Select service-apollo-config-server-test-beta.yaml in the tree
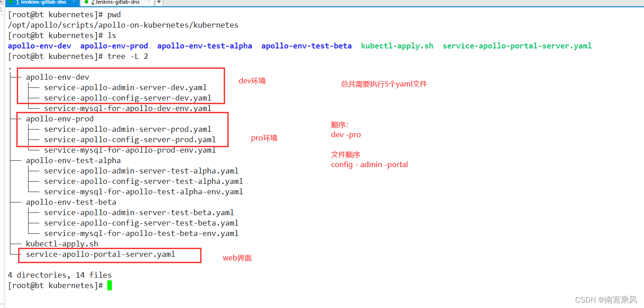This screenshot has width=644, height=308. pos(141,223)
